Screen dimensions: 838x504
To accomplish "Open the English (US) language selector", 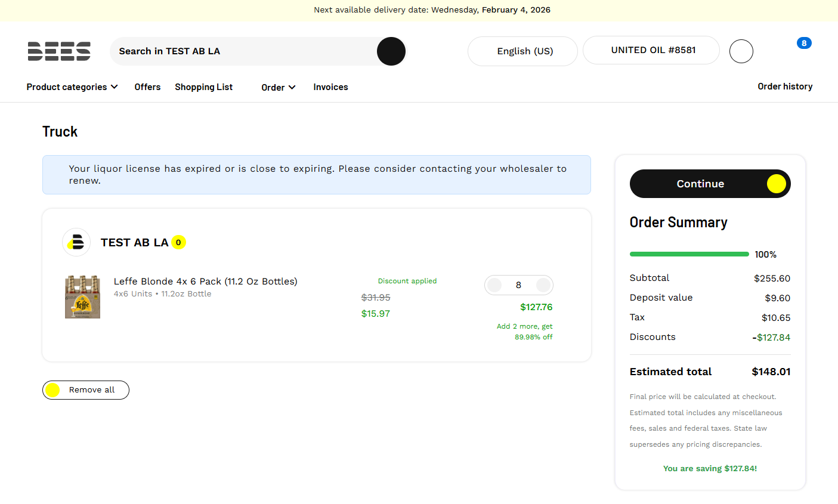I will [x=522, y=51].
